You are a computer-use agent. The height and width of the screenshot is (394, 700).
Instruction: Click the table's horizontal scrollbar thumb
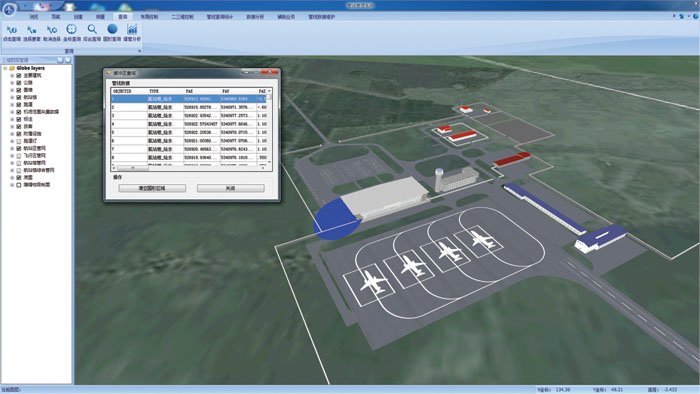[133, 168]
